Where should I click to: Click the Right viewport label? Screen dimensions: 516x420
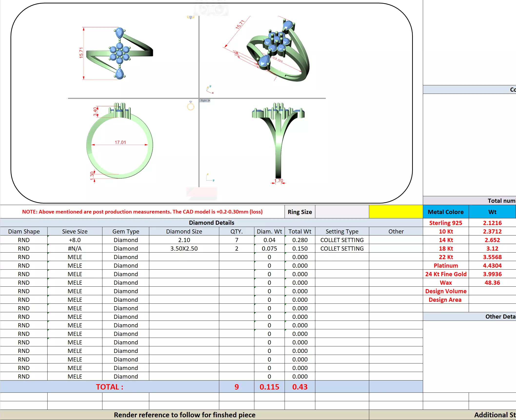204,100
